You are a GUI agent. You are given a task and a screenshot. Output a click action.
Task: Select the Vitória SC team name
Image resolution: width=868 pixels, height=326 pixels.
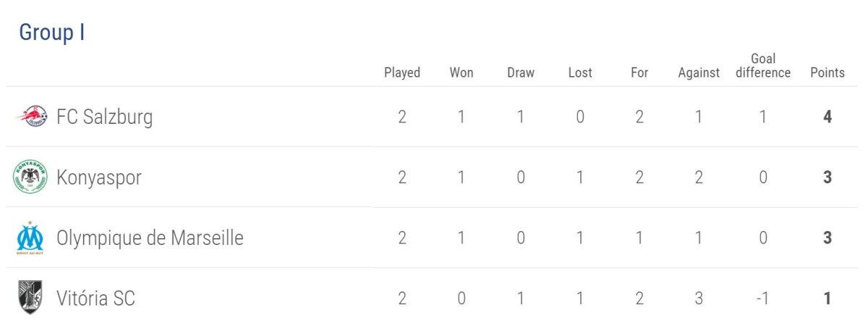click(x=95, y=298)
